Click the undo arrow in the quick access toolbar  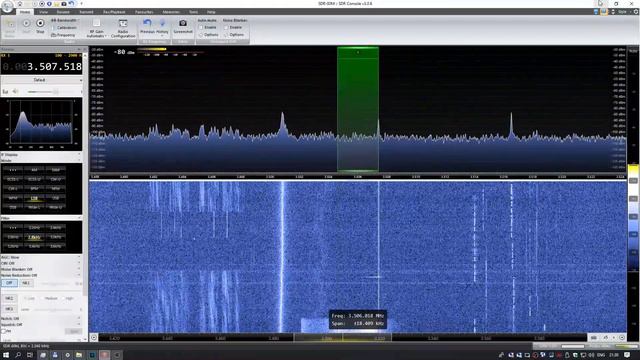point(71,3)
